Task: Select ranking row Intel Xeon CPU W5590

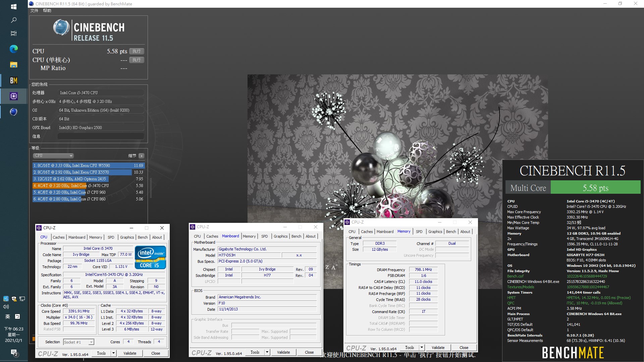Action: (x=88, y=166)
